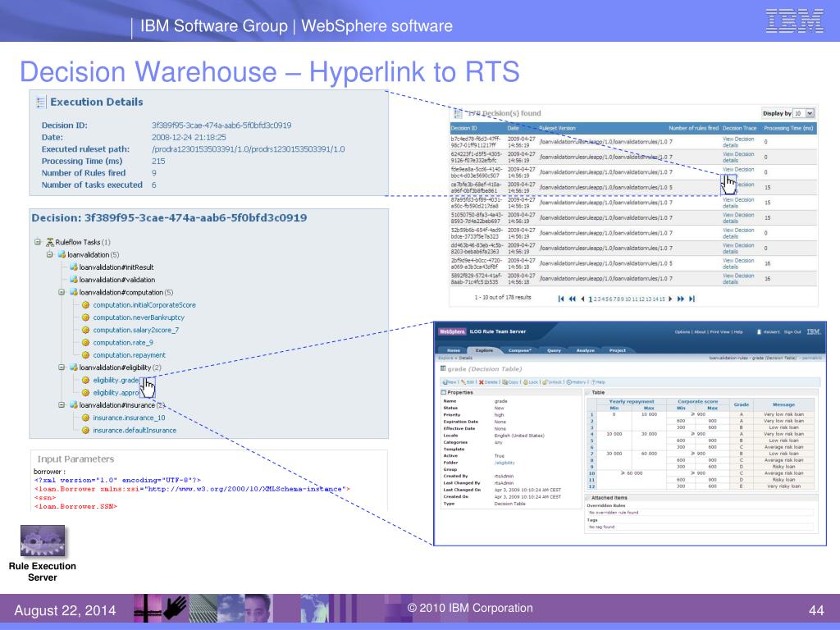Click the Rule Execution Server gear icon

[43, 541]
